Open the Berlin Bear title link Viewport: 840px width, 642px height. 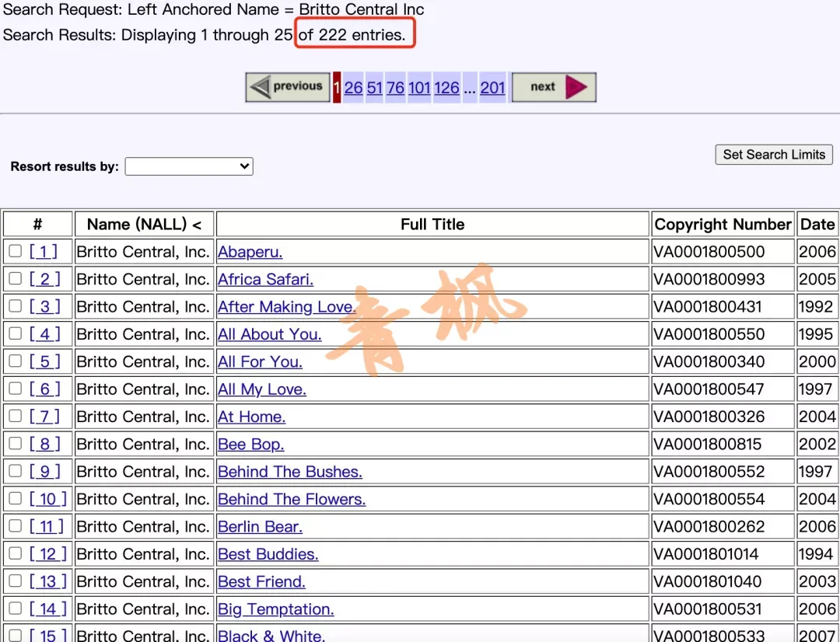pos(260,526)
